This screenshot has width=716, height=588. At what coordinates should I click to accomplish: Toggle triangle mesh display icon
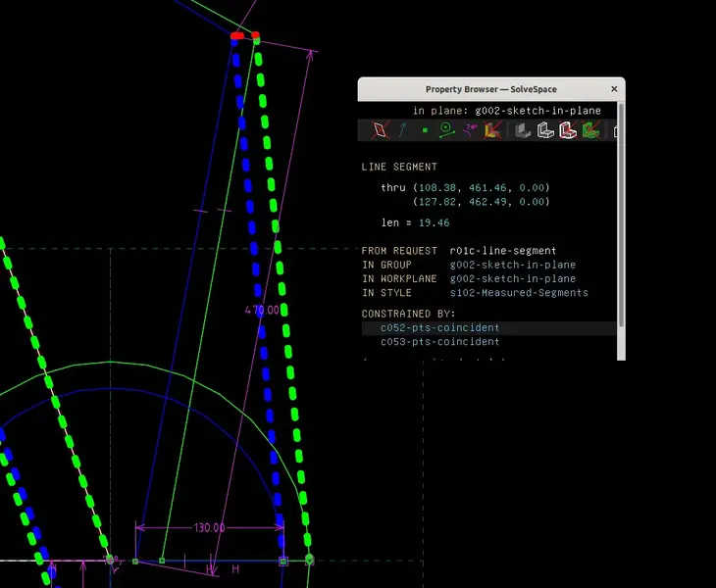[590, 130]
